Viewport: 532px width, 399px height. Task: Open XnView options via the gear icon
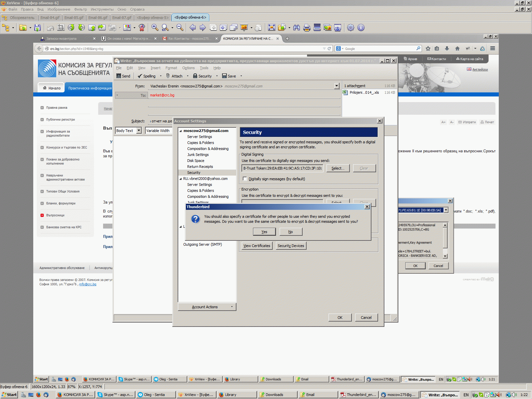click(350, 28)
